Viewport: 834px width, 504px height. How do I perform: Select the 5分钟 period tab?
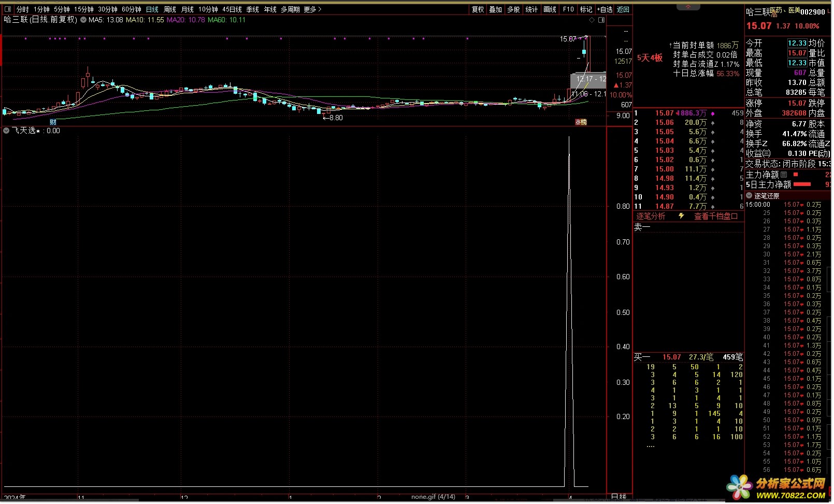(x=62, y=9)
